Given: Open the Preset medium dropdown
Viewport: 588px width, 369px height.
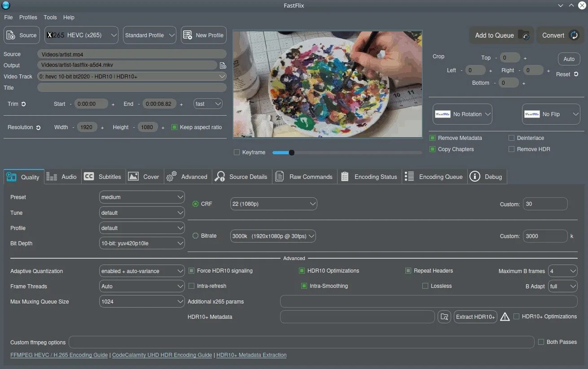Looking at the screenshot, I should tap(142, 197).
